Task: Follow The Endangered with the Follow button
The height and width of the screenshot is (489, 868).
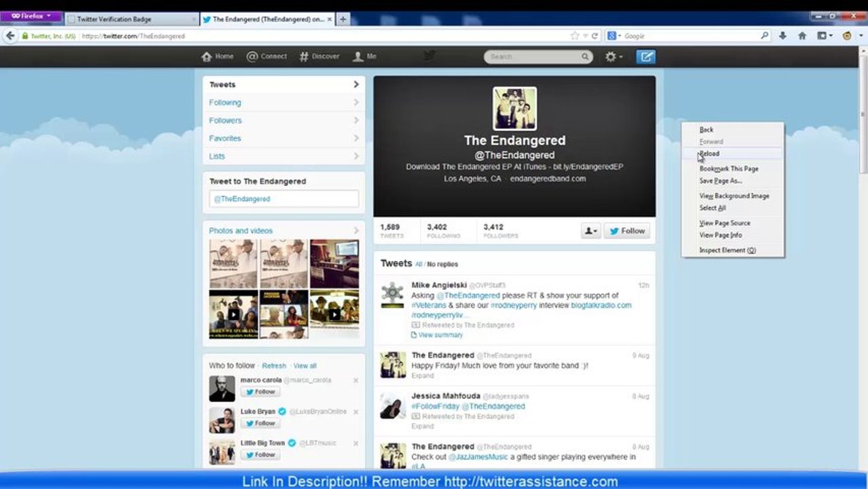Action: (626, 231)
